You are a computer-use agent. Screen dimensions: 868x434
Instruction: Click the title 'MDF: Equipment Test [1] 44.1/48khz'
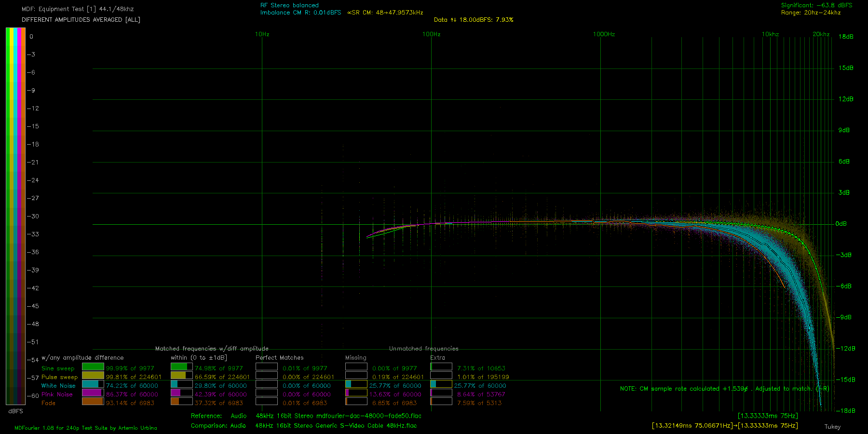coord(78,9)
